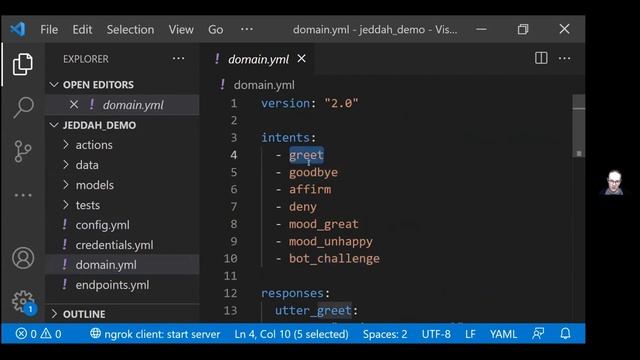The image size is (640, 360).
Task: Click the bot_challenge intent on line 10
Action: point(334,258)
